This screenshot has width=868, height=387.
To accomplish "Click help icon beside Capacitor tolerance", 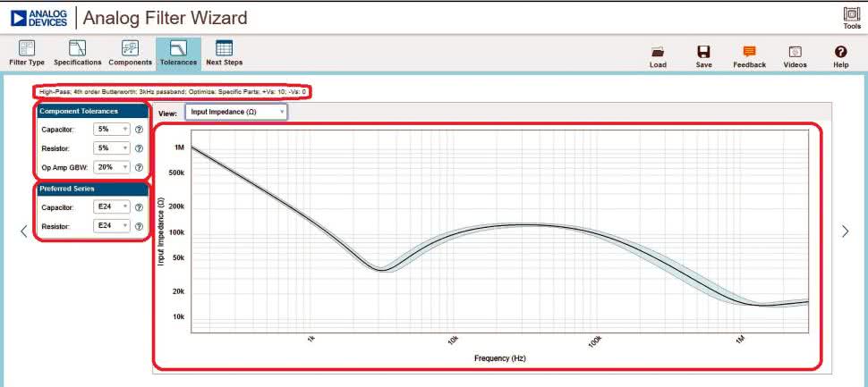I will [139, 129].
